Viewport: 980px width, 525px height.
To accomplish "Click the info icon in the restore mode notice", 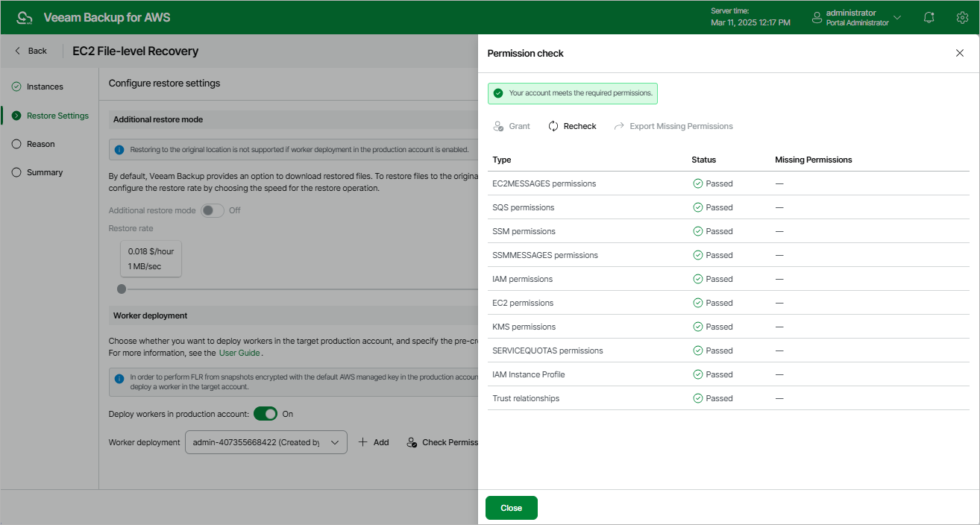I will pos(119,149).
